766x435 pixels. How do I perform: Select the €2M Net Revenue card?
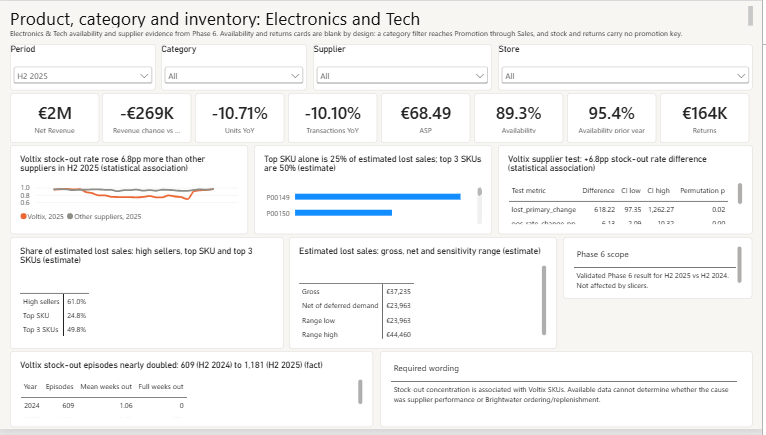pos(55,118)
